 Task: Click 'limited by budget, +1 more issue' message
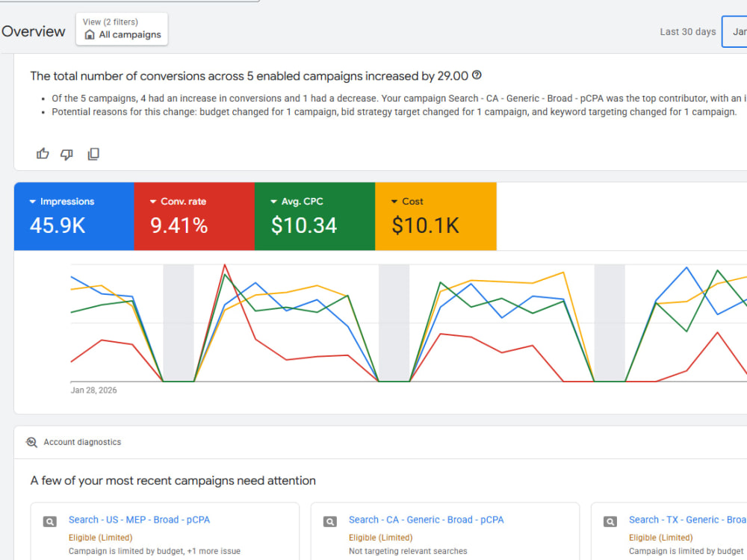point(155,551)
